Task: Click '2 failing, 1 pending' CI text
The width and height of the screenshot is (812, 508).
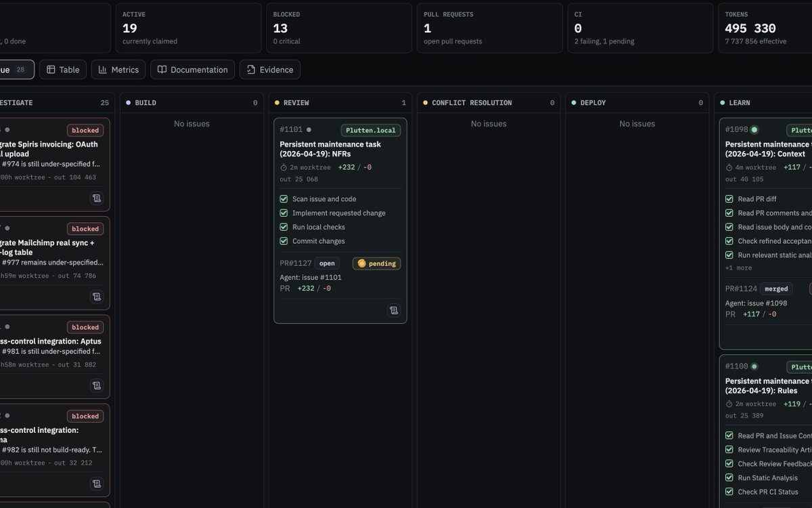Action: (604, 41)
